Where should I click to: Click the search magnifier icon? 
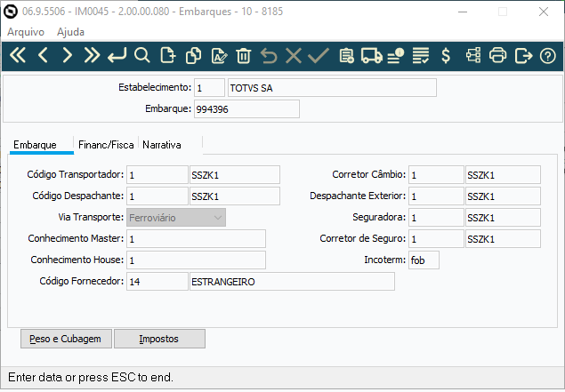[141, 56]
